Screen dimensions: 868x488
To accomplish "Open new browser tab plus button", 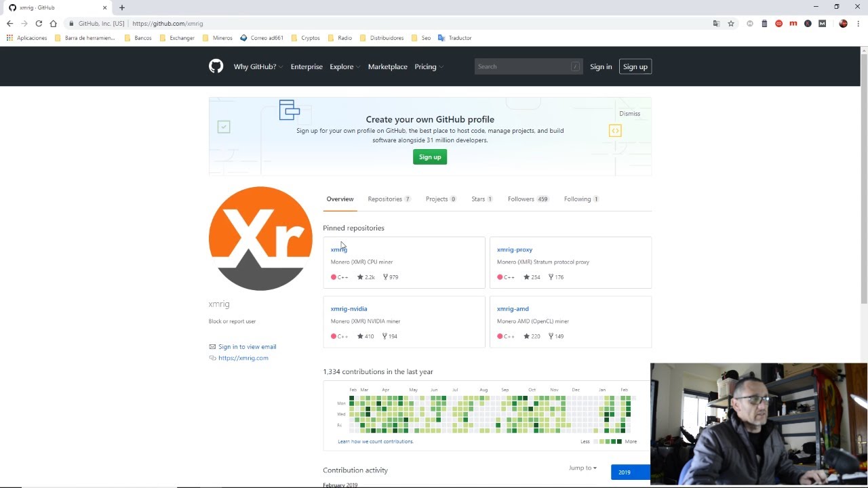I will click(122, 7).
